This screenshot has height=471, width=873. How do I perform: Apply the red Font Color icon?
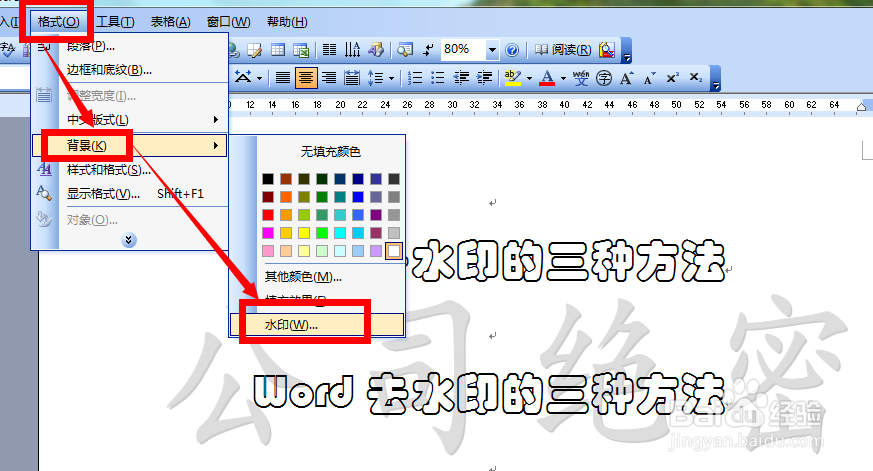[547, 77]
